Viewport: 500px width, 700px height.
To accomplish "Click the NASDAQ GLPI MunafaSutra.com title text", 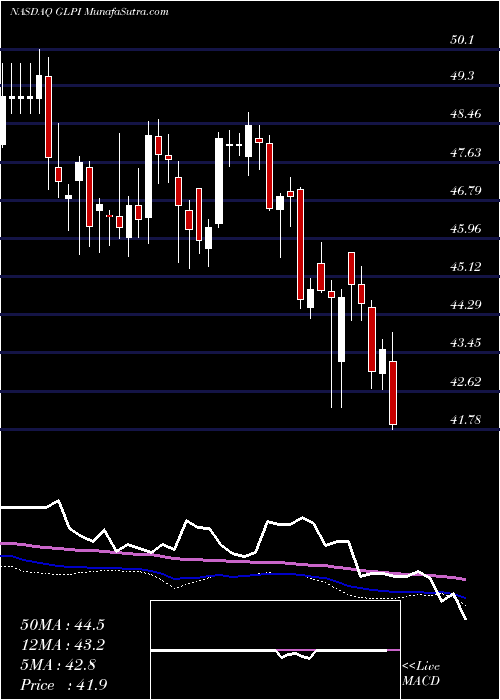I will (x=89, y=12).
